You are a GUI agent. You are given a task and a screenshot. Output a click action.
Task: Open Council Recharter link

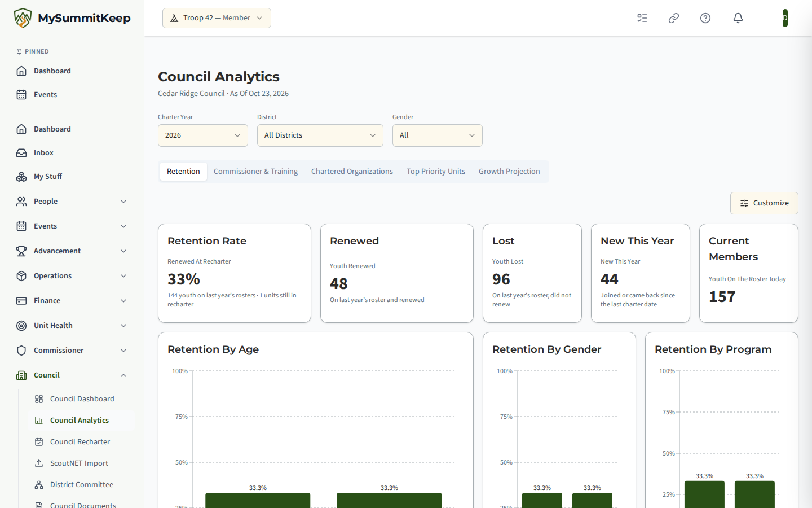[x=81, y=442]
